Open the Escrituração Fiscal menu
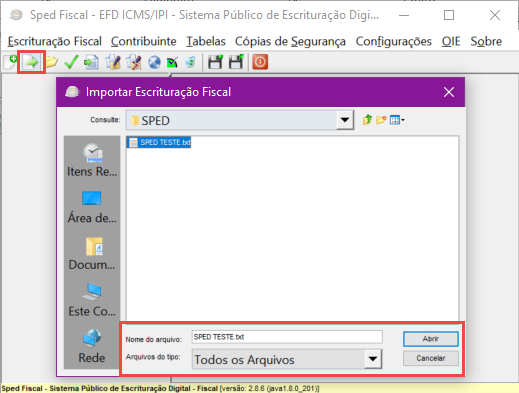 (x=55, y=41)
